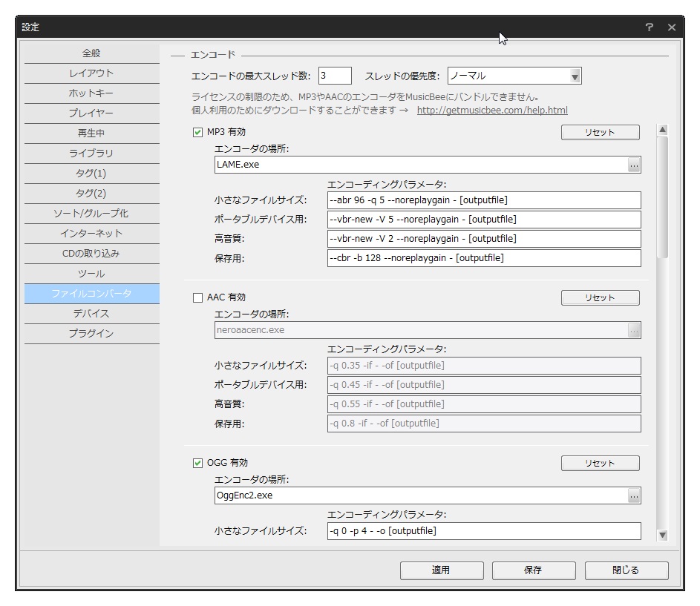
Task: Select the ホットキー tab
Action: tap(91, 93)
